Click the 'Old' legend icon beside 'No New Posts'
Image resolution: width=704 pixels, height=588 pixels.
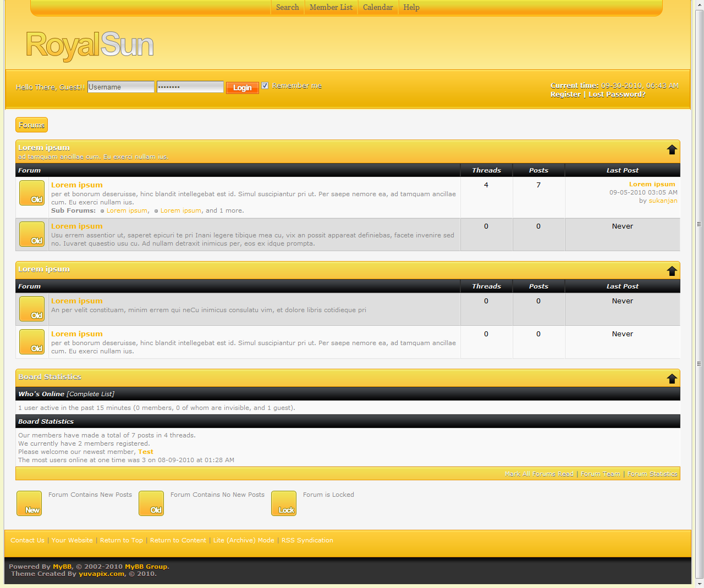(151, 503)
